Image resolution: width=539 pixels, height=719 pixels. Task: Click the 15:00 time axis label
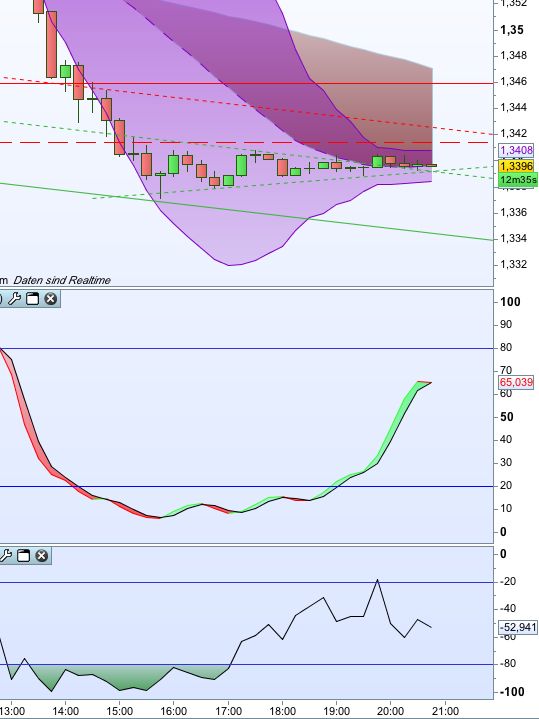click(x=119, y=711)
